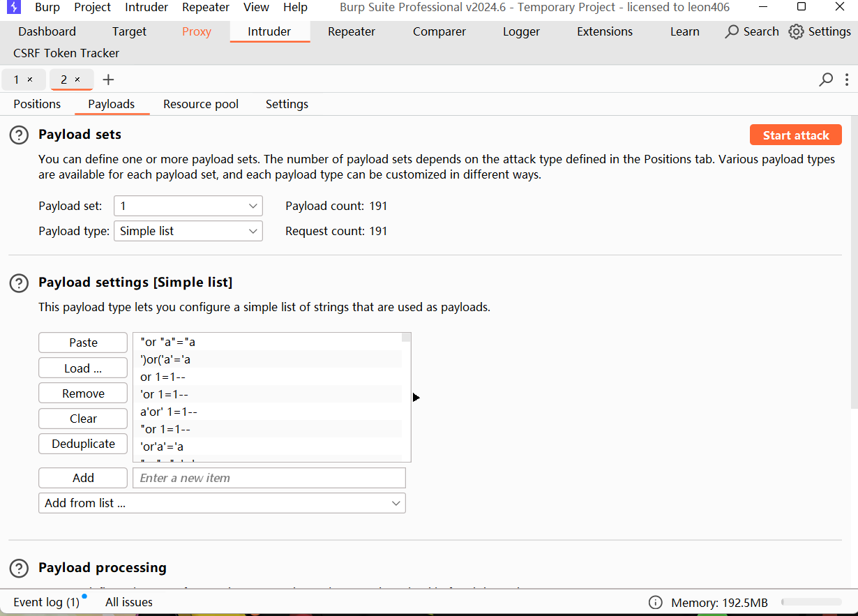The width and height of the screenshot is (858, 616).
Task: Click the memory info icon
Action: point(655,602)
